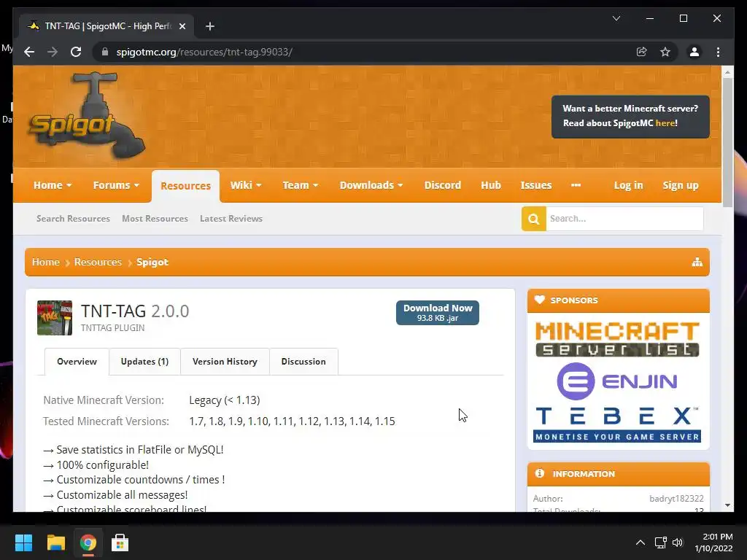
Task: Click the padlock site info icon
Action: [x=105, y=52]
